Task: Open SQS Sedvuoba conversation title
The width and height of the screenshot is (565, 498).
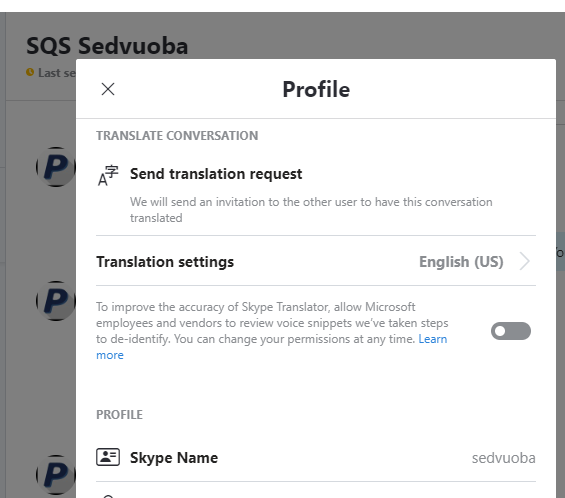Action: 107,46
